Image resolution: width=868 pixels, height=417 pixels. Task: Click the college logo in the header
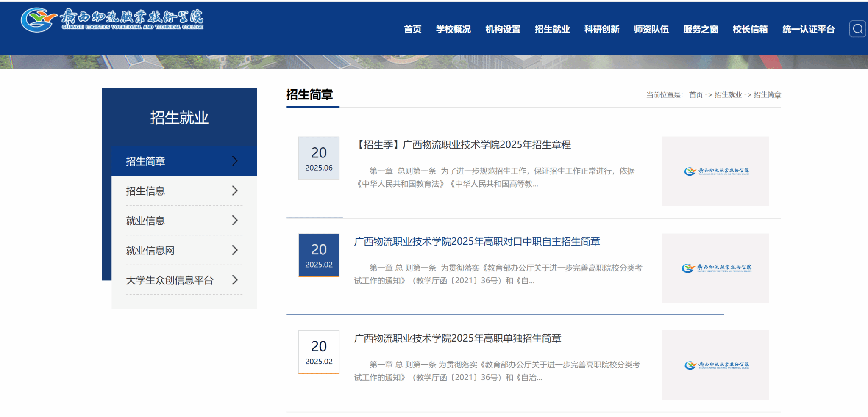tap(112, 19)
